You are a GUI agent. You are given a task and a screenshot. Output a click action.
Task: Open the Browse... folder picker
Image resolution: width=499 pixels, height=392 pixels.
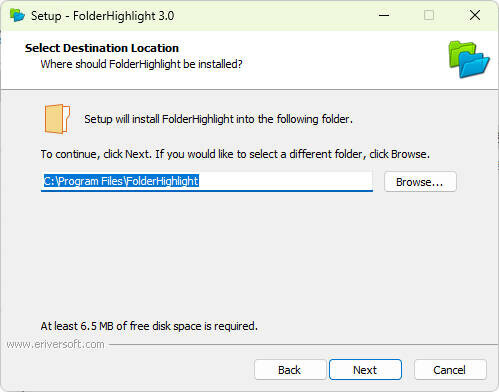point(420,182)
